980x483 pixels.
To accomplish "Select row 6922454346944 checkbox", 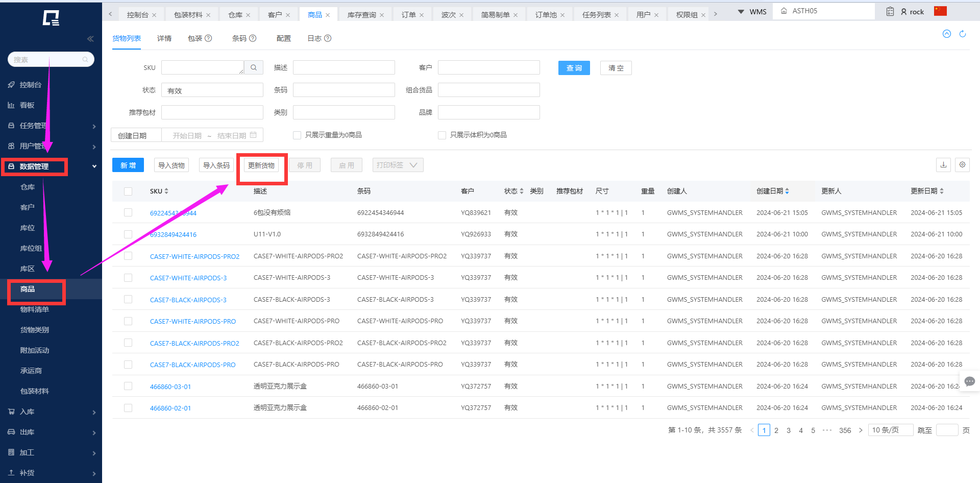I will pyautogui.click(x=128, y=213).
